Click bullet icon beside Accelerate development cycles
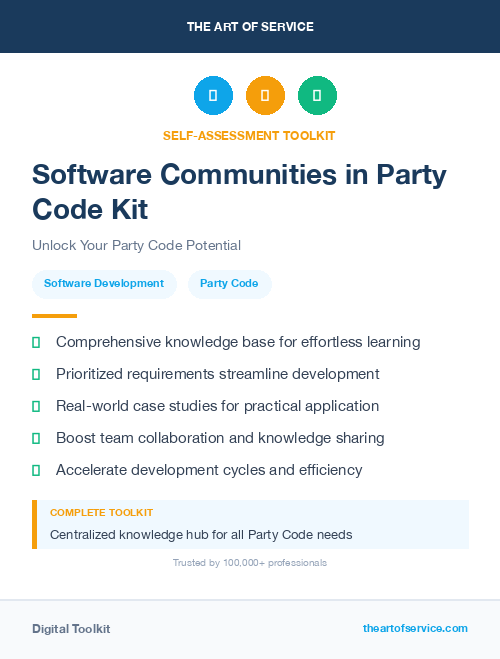 36,470
